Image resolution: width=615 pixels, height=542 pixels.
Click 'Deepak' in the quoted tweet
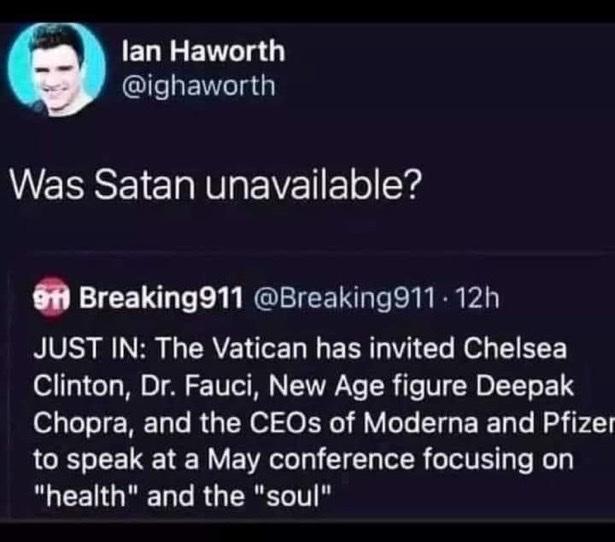point(525,386)
